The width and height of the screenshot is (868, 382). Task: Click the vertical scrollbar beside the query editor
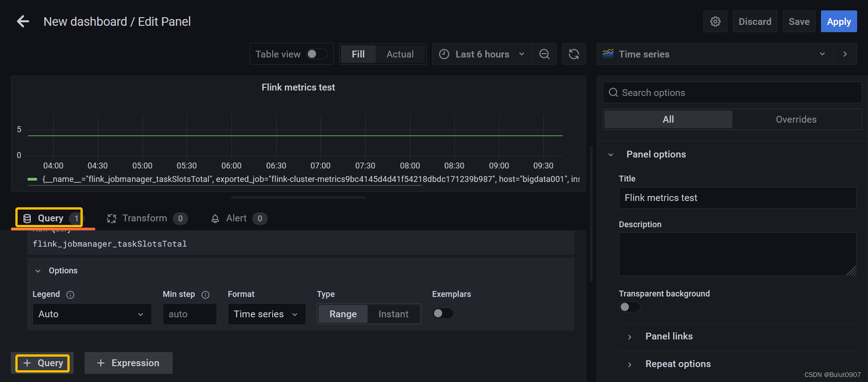pyautogui.click(x=591, y=214)
